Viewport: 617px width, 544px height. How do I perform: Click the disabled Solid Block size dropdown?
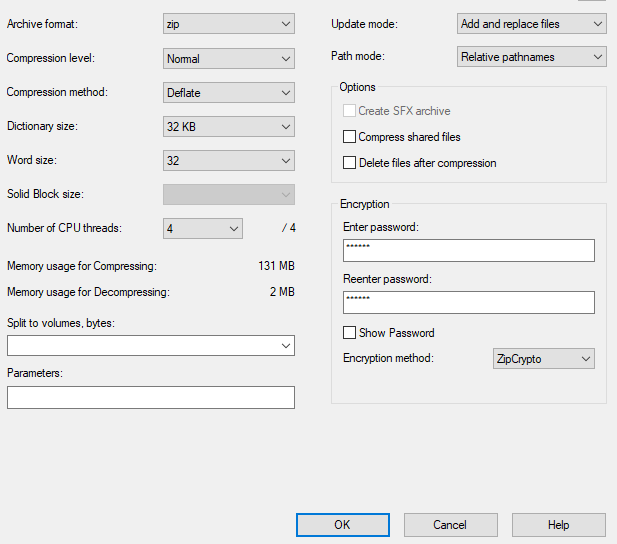tap(229, 194)
